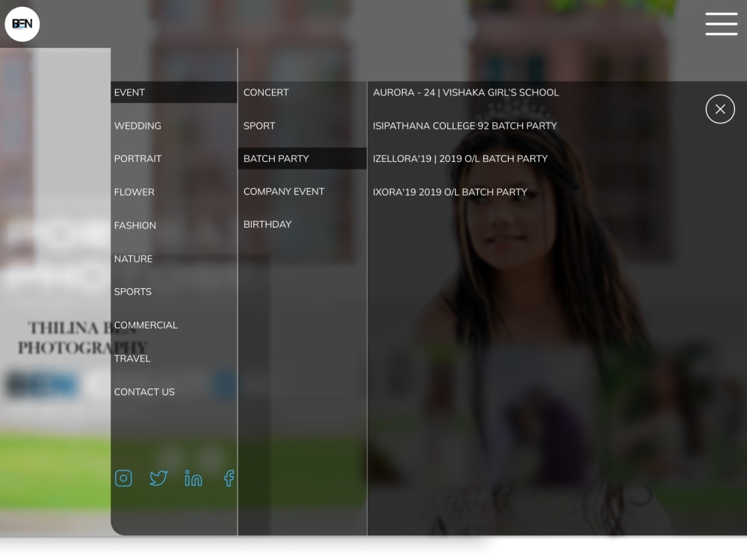Open the SPORT submenu item
Screen dimensions: 747x560
259,125
